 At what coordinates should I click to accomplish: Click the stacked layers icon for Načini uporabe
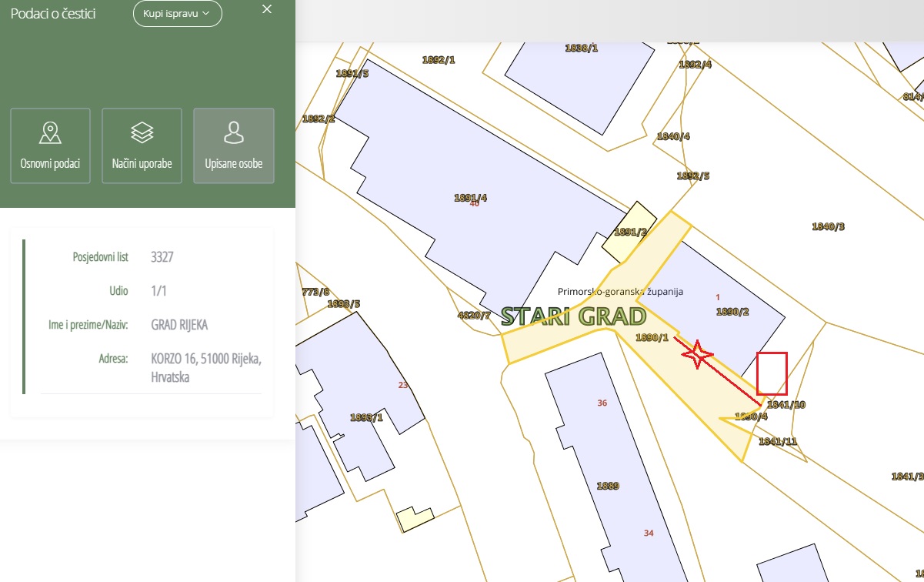click(x=142, y=133)
